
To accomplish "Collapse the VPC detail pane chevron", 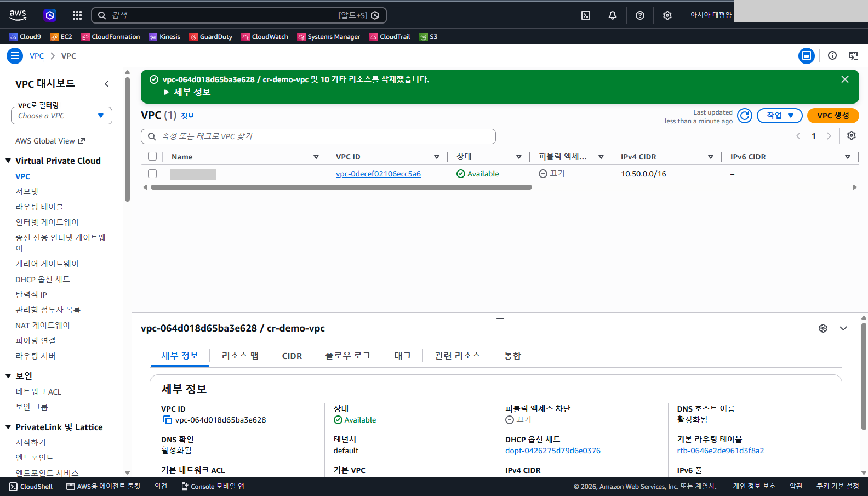I will 843,328.
